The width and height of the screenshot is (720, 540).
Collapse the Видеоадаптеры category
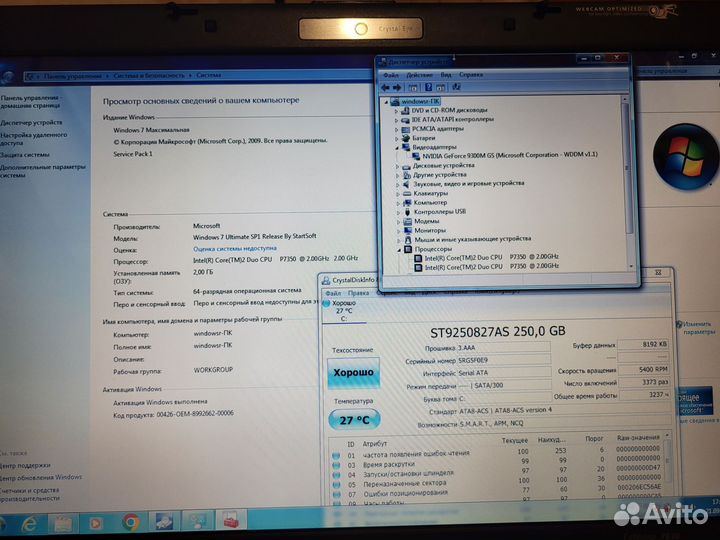pyautogui.click(x=398, y=146)
